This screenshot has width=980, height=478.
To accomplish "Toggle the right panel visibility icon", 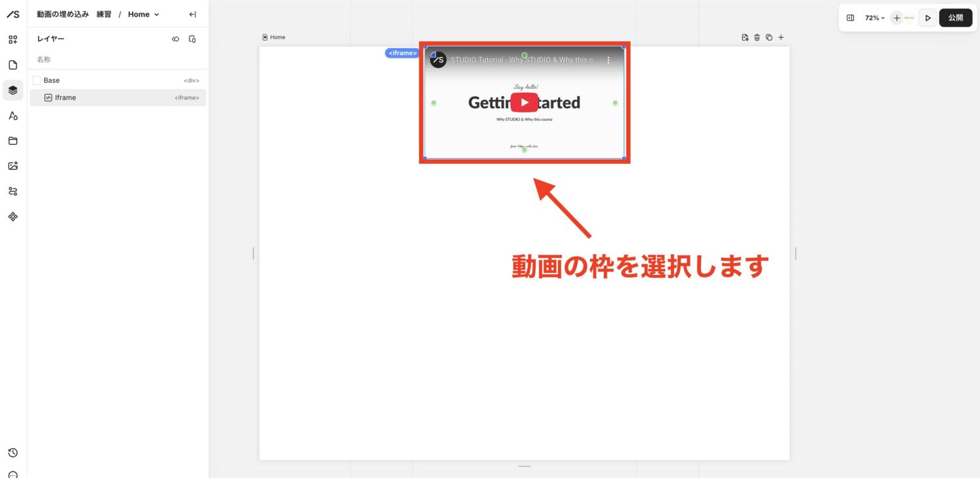I will point(850,18).
